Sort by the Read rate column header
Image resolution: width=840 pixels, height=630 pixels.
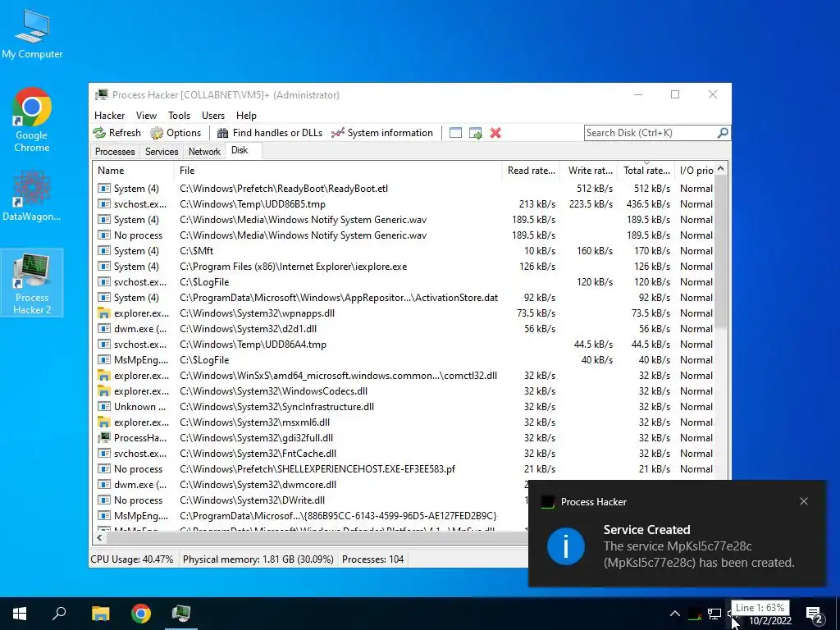[531, 171]
